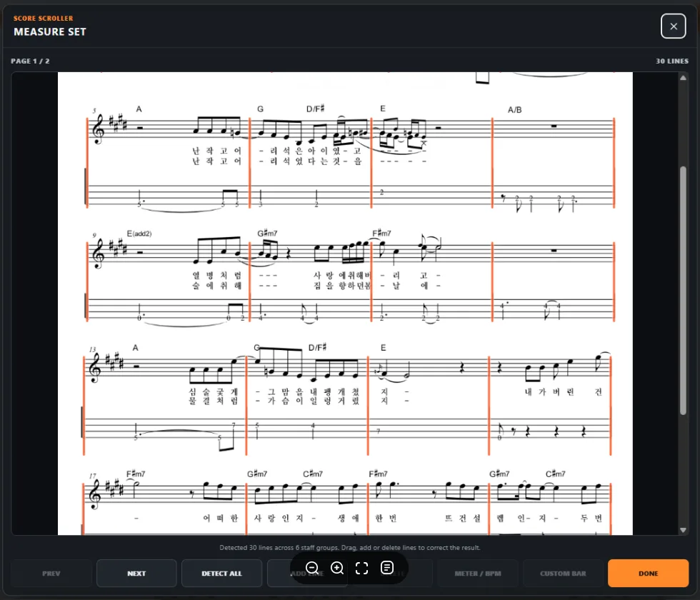Viewport: 700px width, 600px height.
Task: Click the "MEASURE SET" title
Action: pos(49,31)
